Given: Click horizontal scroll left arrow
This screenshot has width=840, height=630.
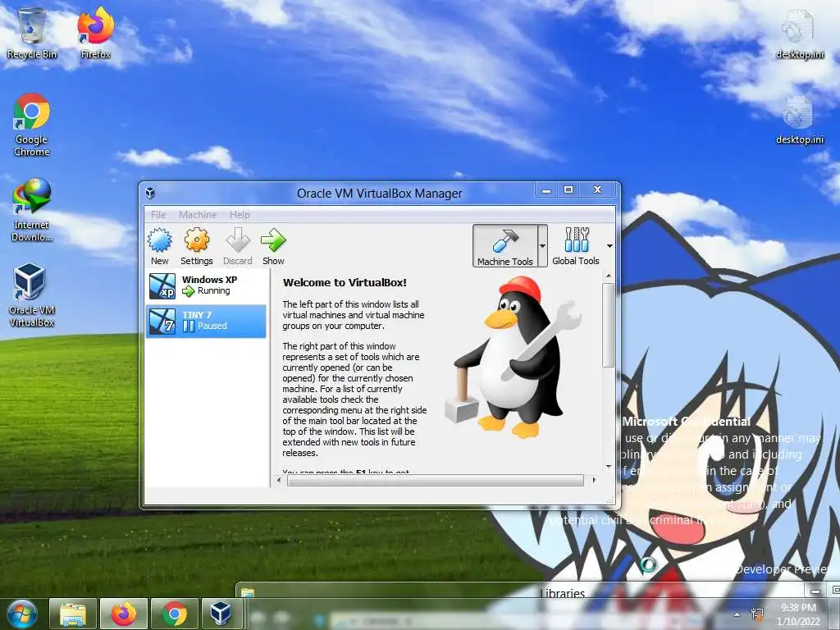Looking at the screenshot, I should 279,481.
